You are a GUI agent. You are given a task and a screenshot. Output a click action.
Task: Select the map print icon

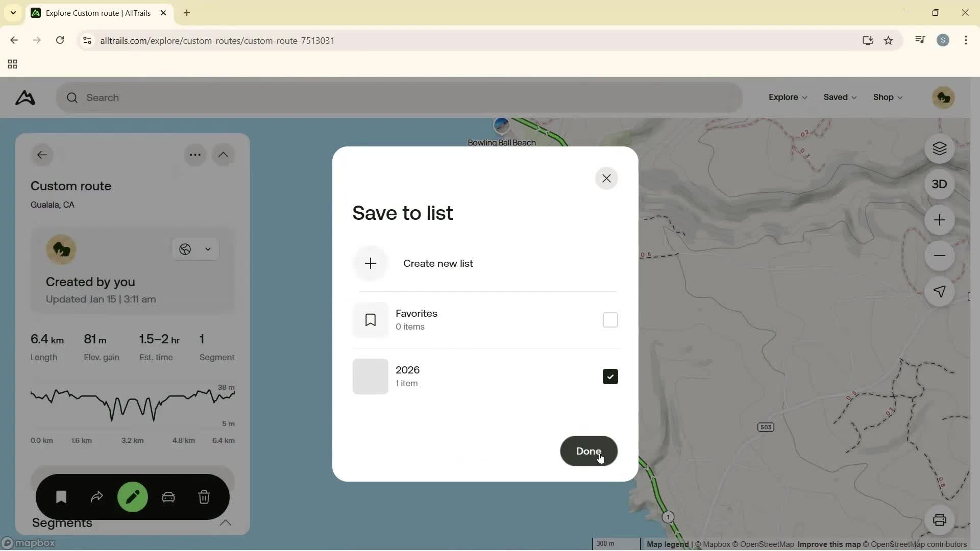click(x=940, y=520)
